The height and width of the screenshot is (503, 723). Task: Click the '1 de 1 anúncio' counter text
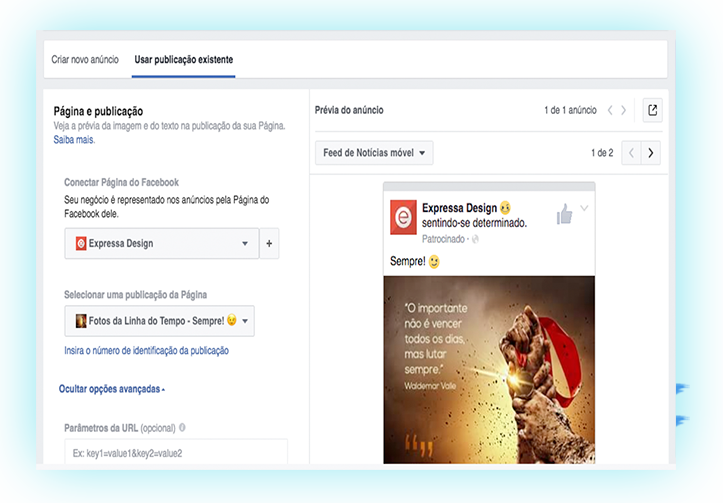[x=570, y=110]
